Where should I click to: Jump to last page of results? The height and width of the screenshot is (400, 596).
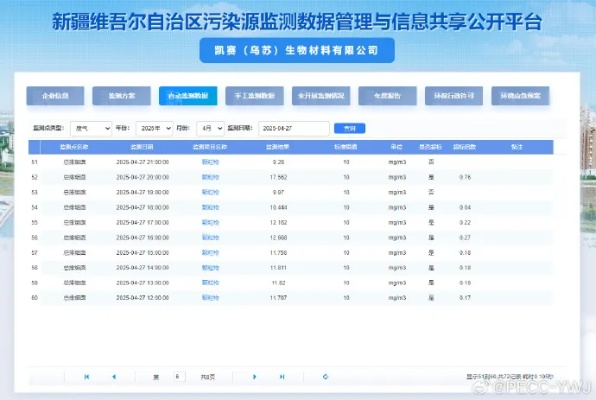pos(282,377)
